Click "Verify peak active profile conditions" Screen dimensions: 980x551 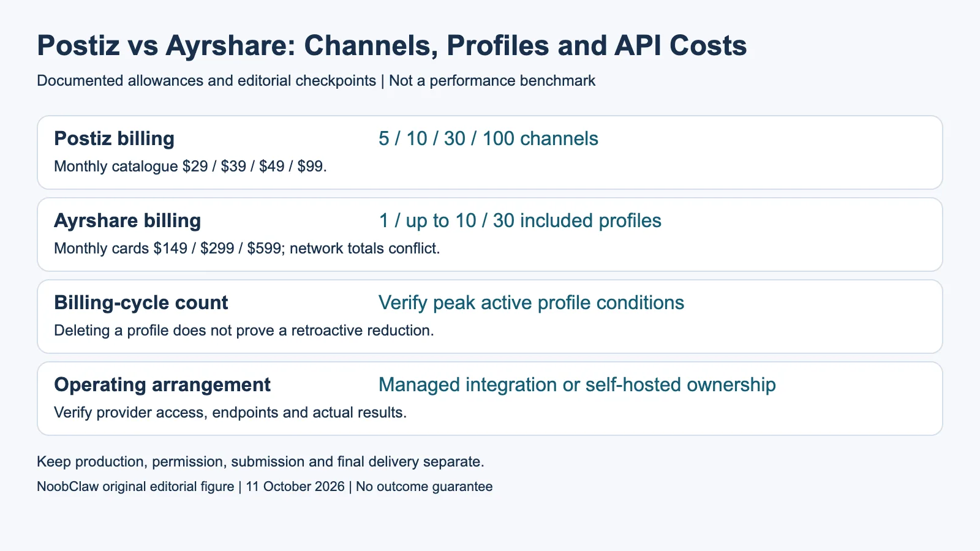[531, 302]
